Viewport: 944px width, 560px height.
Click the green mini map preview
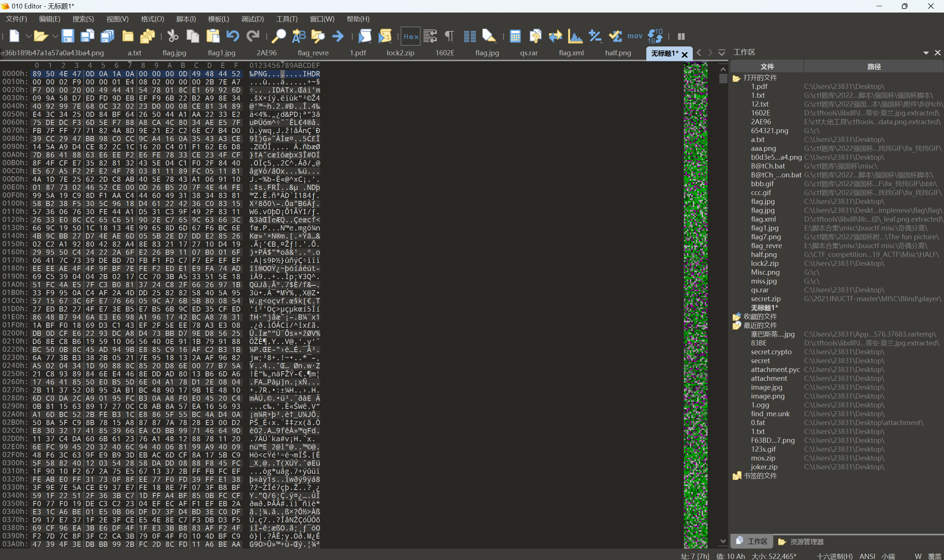coord(695,305)
